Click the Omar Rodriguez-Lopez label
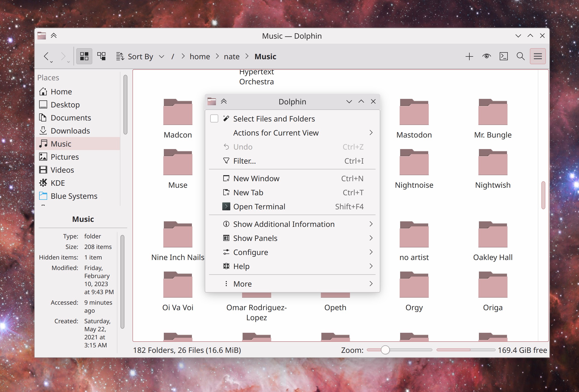 tap(256, 312)
